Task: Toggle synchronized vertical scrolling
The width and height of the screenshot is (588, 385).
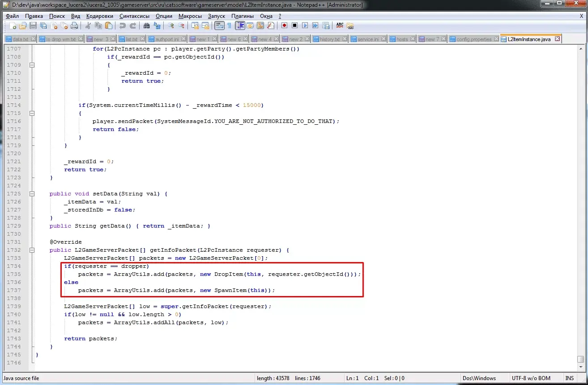Action: 195,25
